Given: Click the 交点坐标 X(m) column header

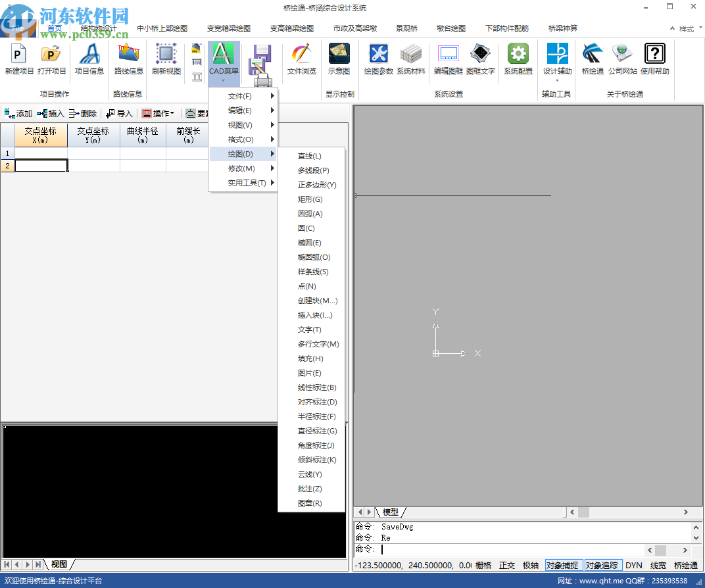Looking at the screenshot, I should click(x=41, y=135).
